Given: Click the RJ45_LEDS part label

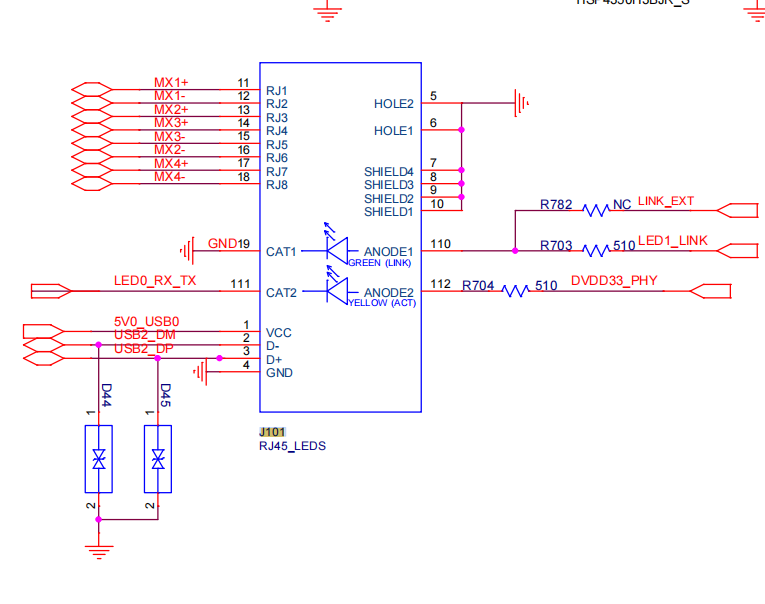Looking at the screenshot, I should [x=292, y=446].
